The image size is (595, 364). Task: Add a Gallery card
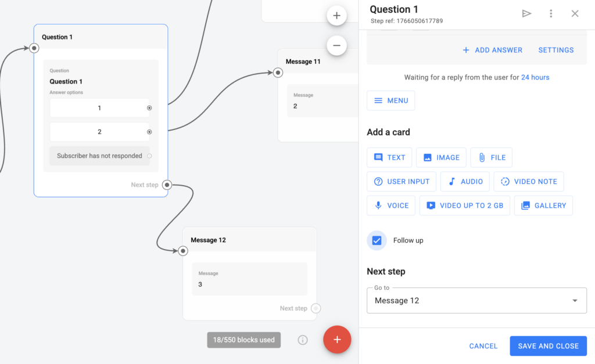click(543, 206)
